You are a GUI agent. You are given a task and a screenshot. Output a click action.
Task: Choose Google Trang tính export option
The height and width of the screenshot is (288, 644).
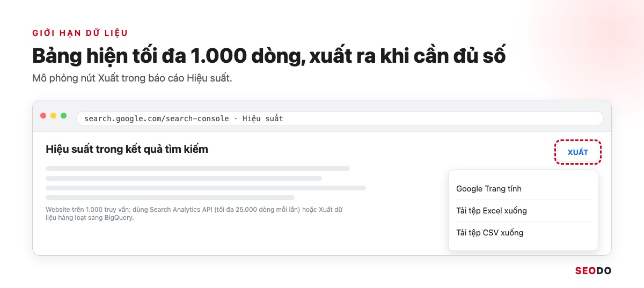523,189
